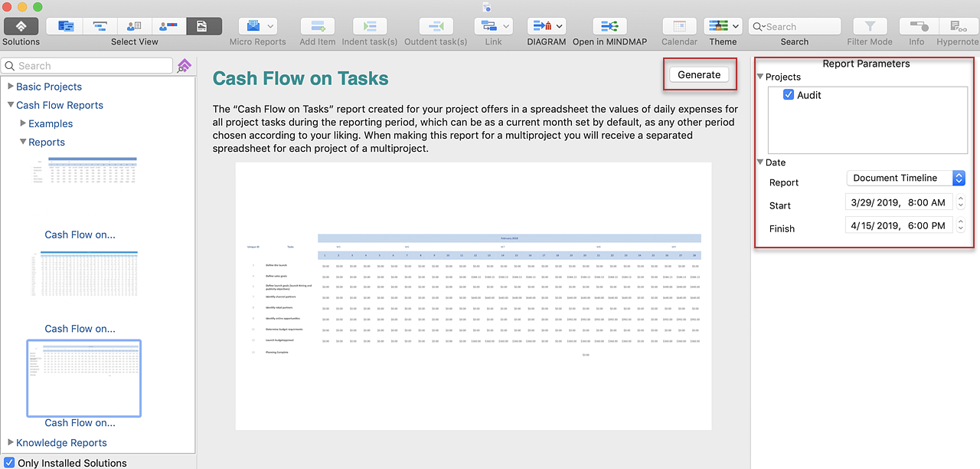The height and width of the screenshot is (469, 980).
Task: Switch to the Gantt chart view
Action: pyautogui.click(x=99, y=26)
